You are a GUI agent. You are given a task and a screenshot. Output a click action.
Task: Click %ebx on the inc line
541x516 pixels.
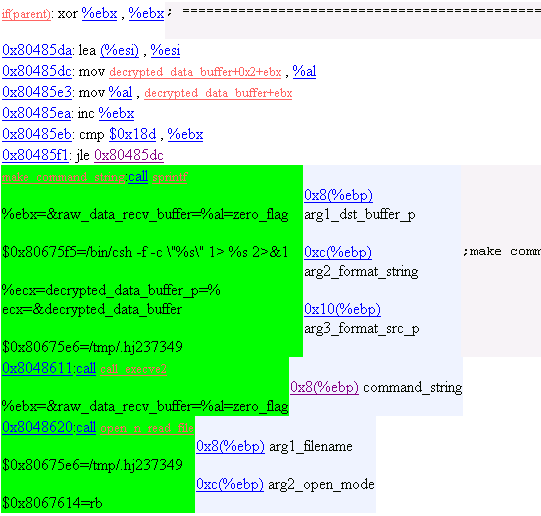pos(116,113)
